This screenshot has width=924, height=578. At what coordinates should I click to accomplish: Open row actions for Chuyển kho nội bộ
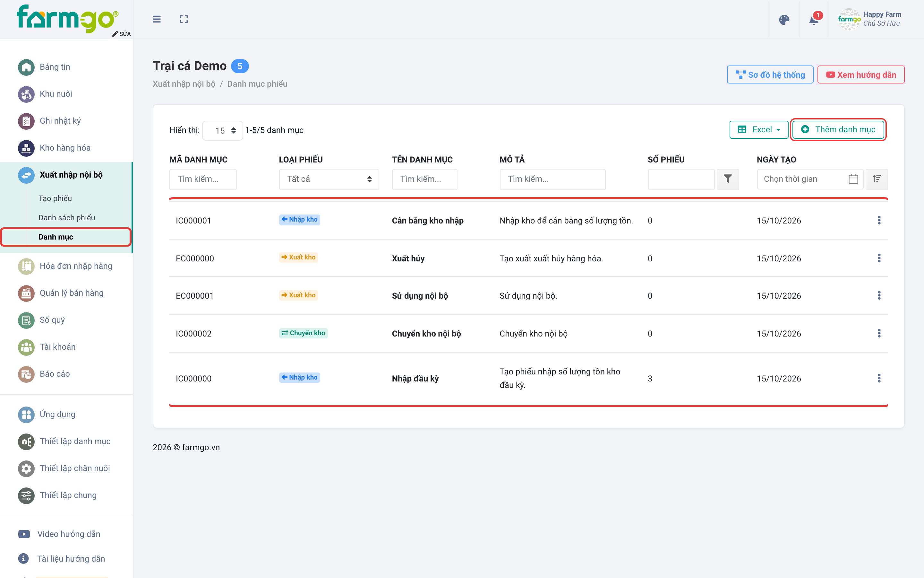879,333
